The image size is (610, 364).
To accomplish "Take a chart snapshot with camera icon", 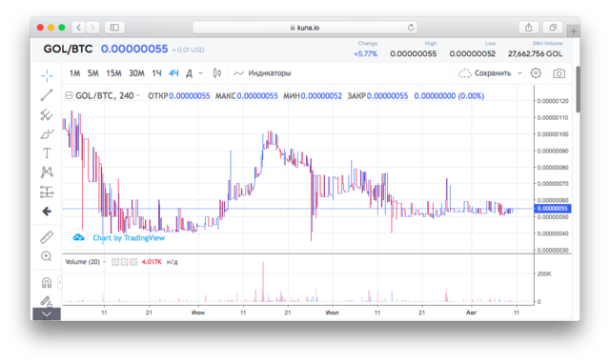I will 559,73.
